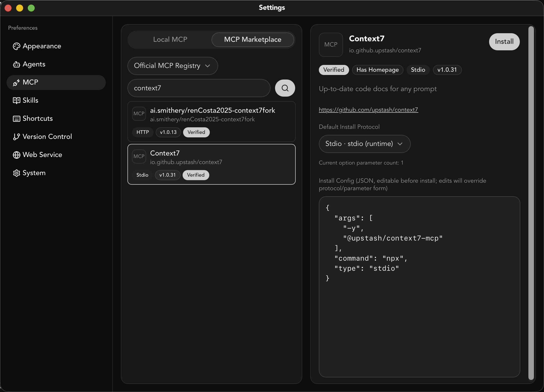Open the Official MCP Registry dropdown
Viewport: 544px width, 392px height.
[173, 66]
